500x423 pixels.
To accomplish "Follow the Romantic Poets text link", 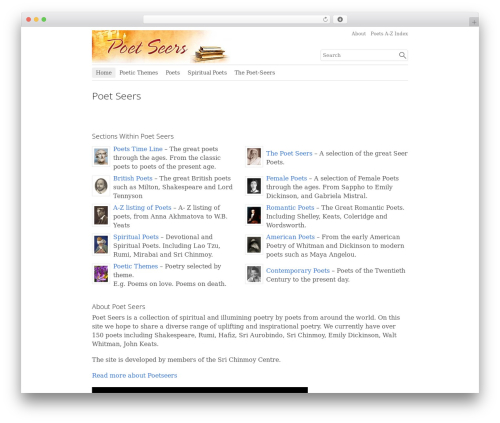I will tap(290, 207).
